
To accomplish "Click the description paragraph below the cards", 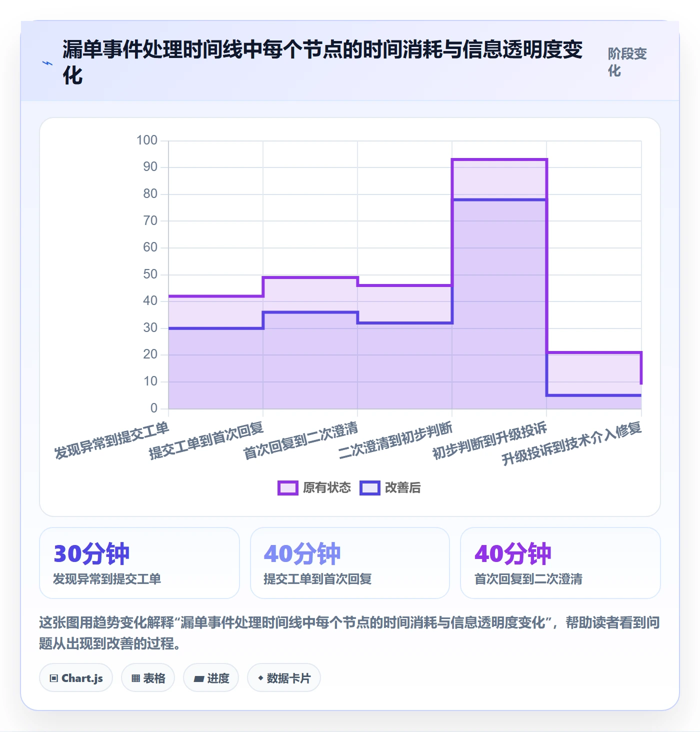I will pos(350,632).
